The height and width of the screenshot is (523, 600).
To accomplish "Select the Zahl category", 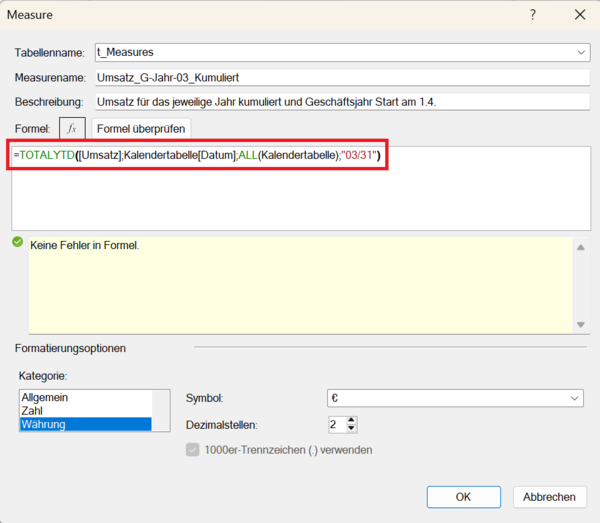I will click(32, 411).
